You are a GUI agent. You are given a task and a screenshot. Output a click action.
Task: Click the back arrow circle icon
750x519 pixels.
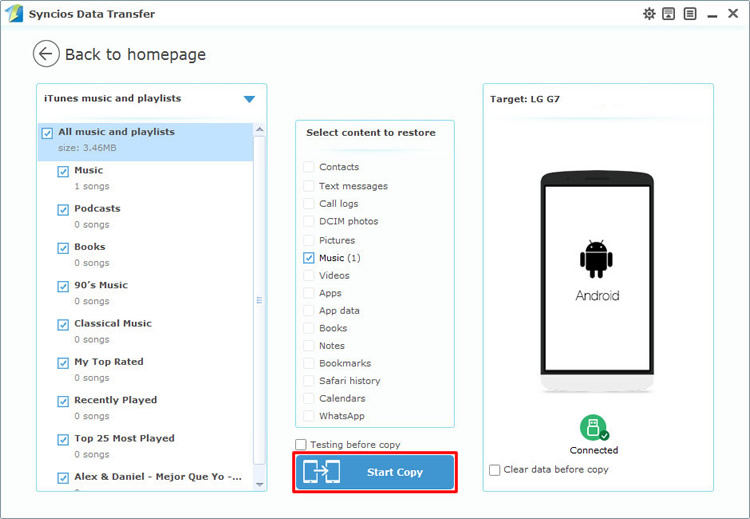point(46,54)
